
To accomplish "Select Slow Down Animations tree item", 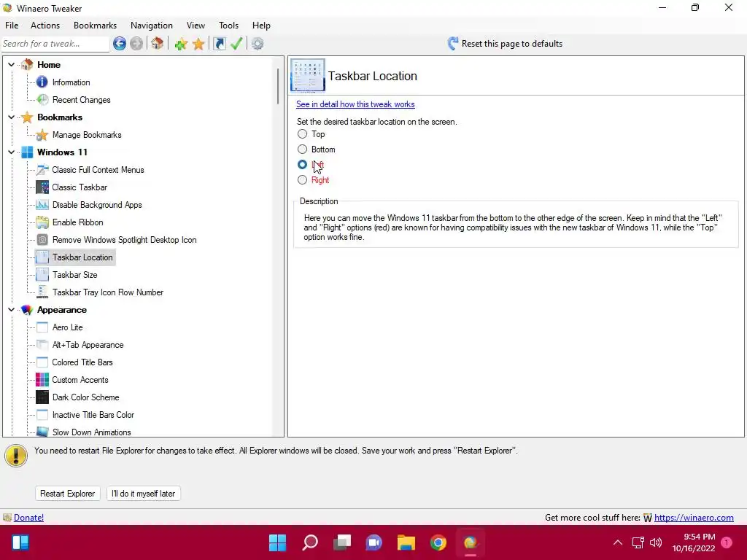I will click(91, 432).
